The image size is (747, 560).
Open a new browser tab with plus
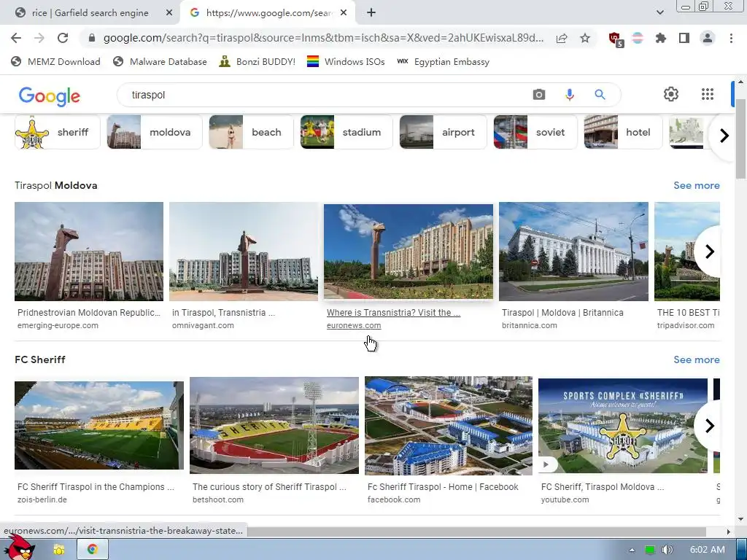[371, 13]
